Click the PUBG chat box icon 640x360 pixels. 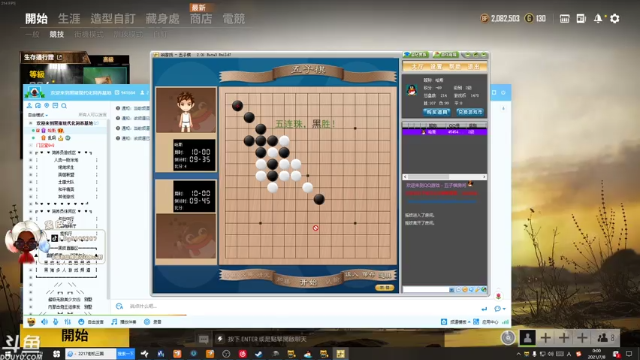pos(203,339)
